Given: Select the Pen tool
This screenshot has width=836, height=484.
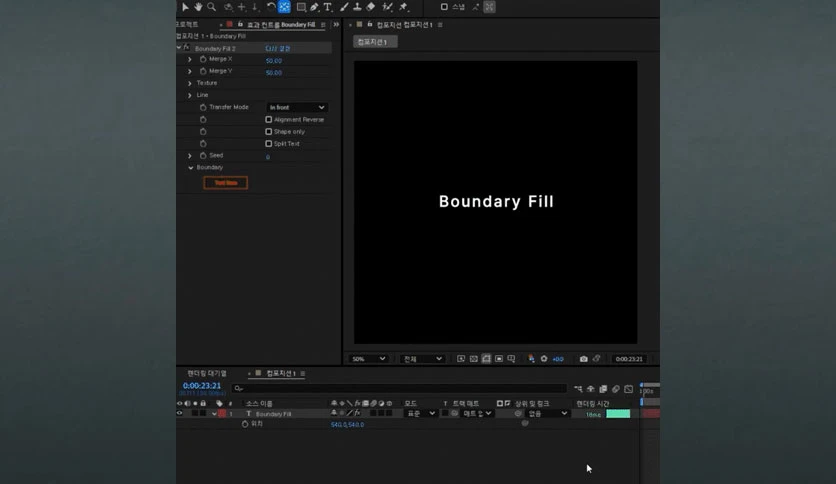Looking at the screenshot, I should tap(314, 7).
